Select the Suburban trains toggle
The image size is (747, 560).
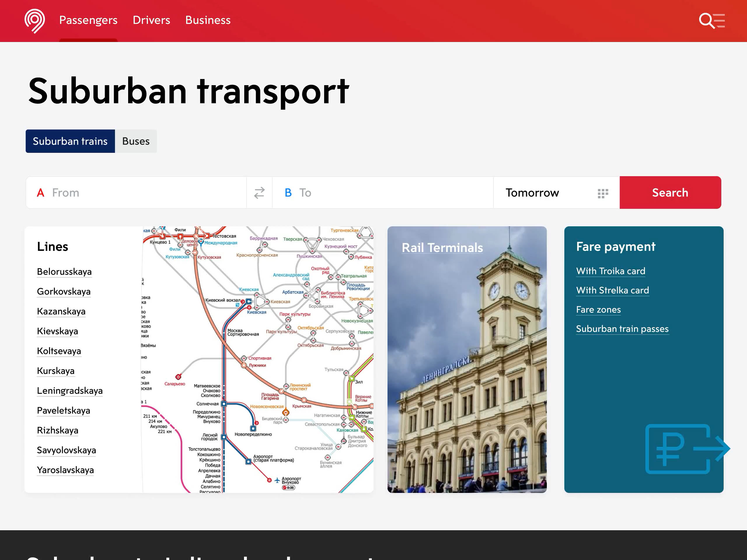click(70, 141)
